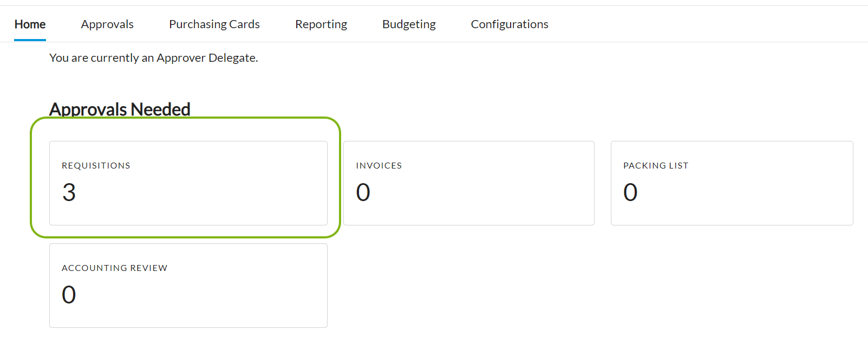Click the zero count under Accounting Review

point(69,295)
